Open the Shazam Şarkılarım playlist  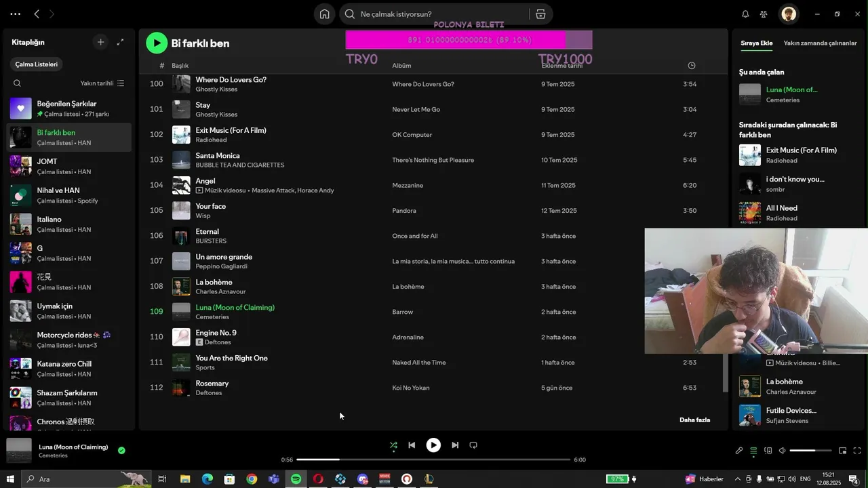pyautogui.click(x=69, y=397)
